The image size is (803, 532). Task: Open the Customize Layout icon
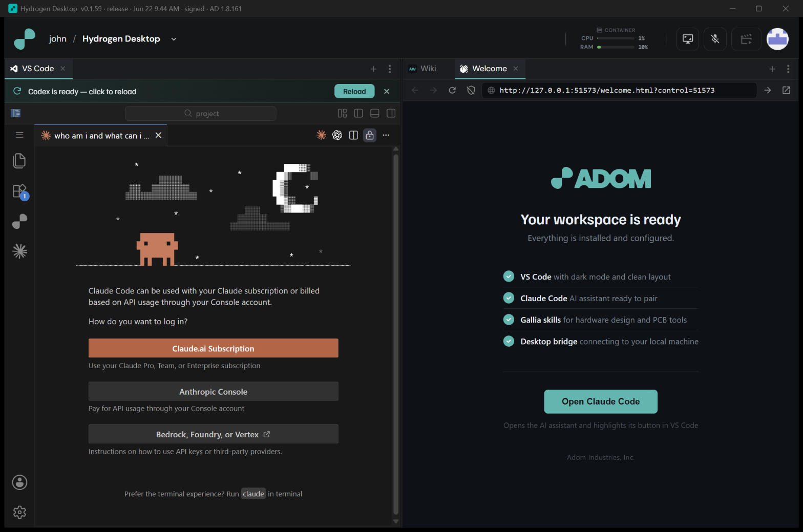point(342,113)
